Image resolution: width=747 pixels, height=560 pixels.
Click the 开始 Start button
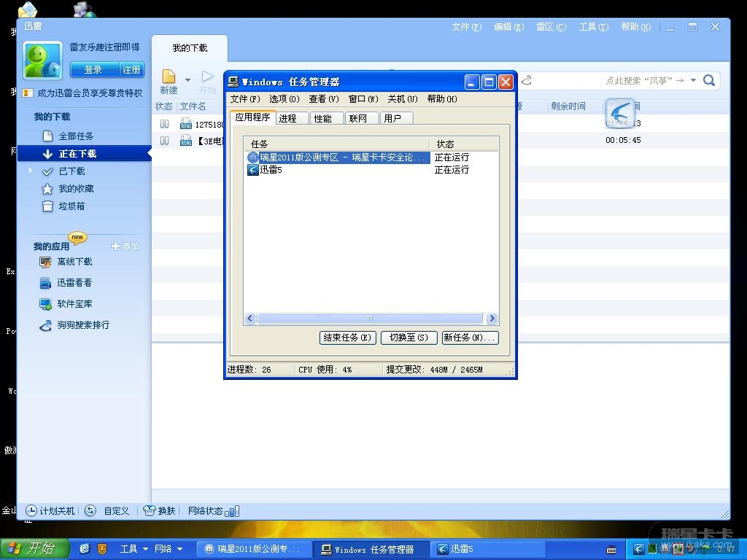[x=35, y=549]
